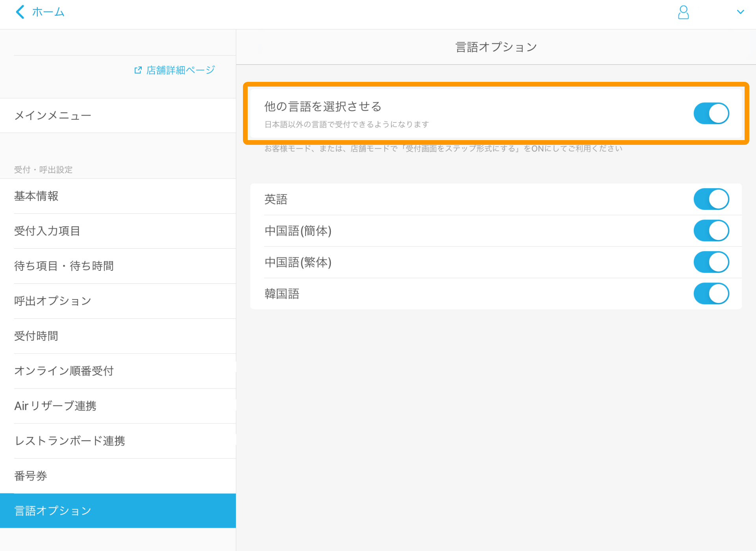The width and height of the screenshot is (756, 551).
Task: Disable 中国語(簡体) language support
Action: coord(711,231)
